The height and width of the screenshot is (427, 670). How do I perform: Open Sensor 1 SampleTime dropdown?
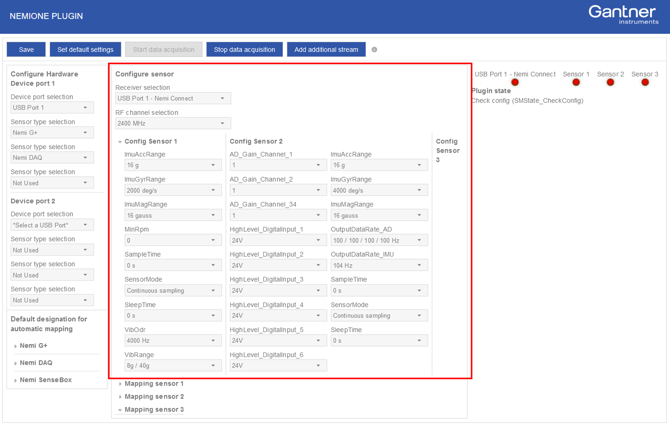tap(173, 265)
